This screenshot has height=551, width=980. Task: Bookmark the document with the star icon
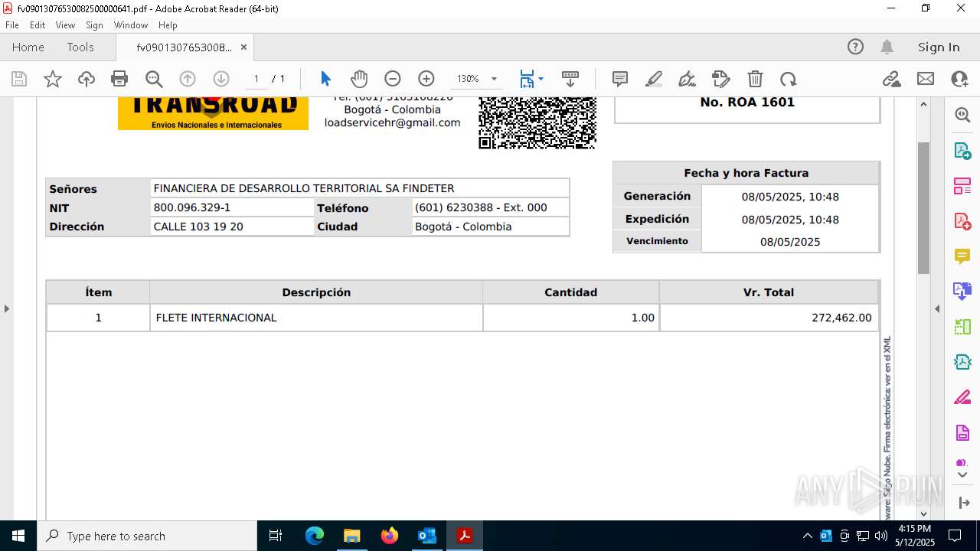point(53,79)
